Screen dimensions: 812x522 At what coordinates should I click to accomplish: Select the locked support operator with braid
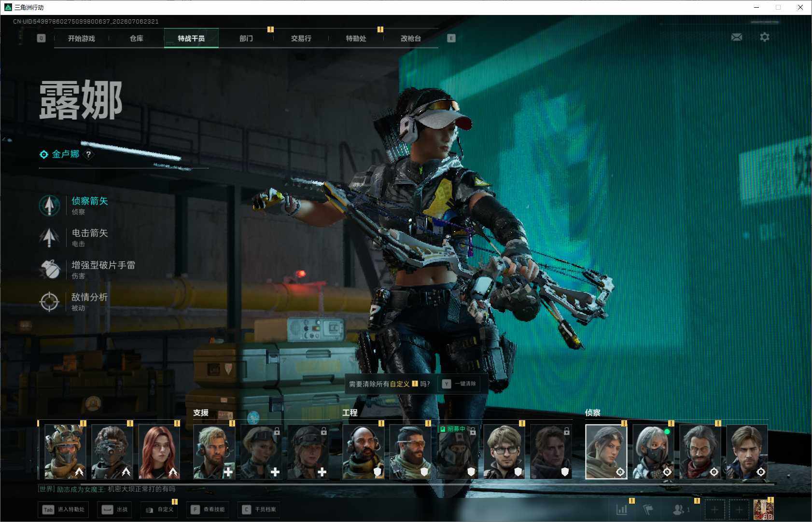click(x=308, y=452)
